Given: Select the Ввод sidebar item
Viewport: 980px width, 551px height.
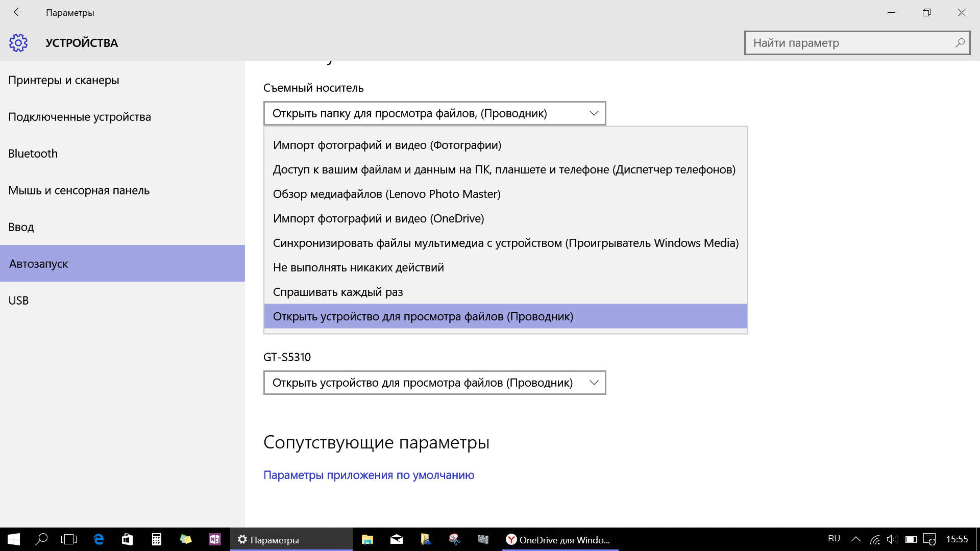Looking at the screenshot, I should (x=122, y=227).
